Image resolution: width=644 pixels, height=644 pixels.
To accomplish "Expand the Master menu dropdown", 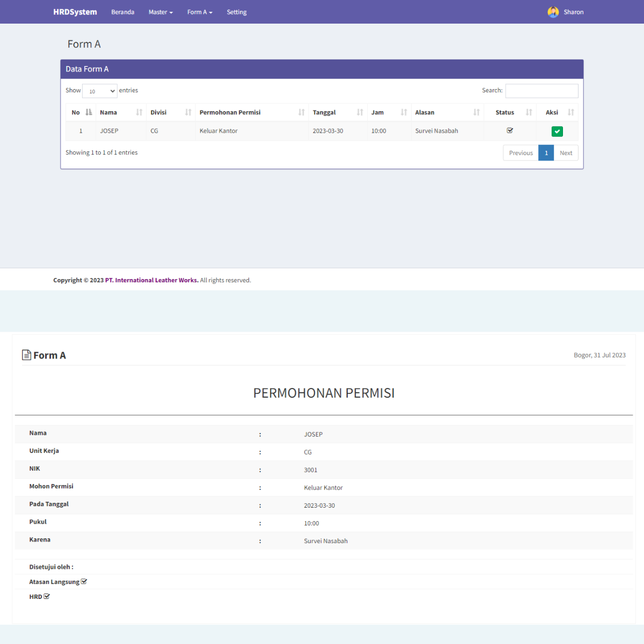I will pos(160,12).
